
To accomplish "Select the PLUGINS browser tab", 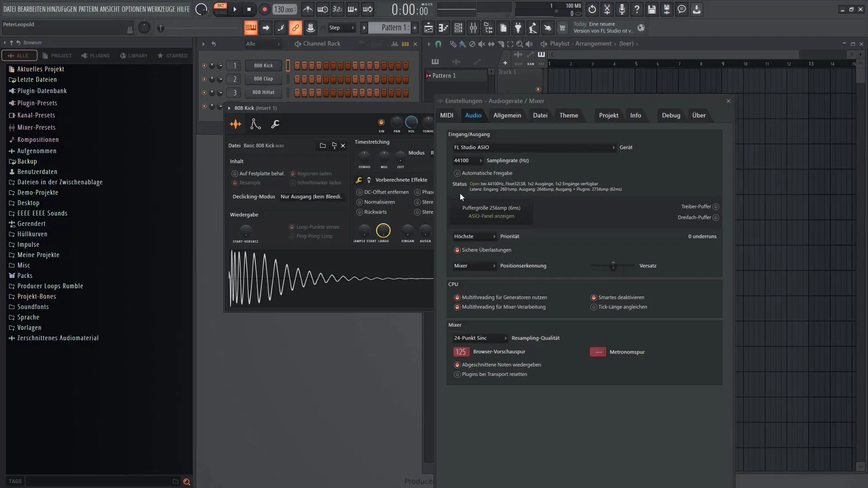I will [x=95, y=56].
